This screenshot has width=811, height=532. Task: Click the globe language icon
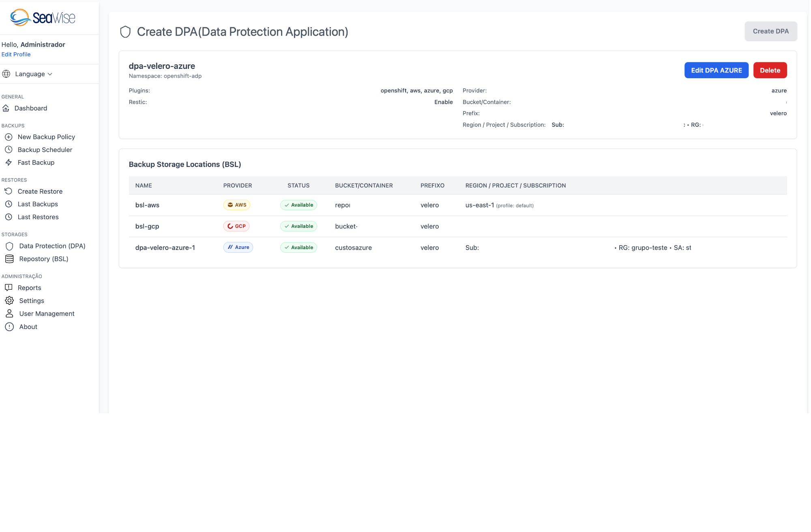pos(6,74)
